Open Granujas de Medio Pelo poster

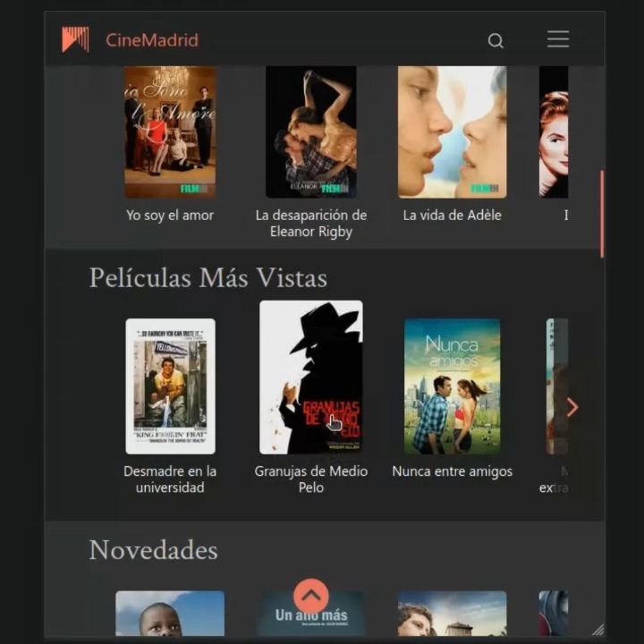(311, 377)
